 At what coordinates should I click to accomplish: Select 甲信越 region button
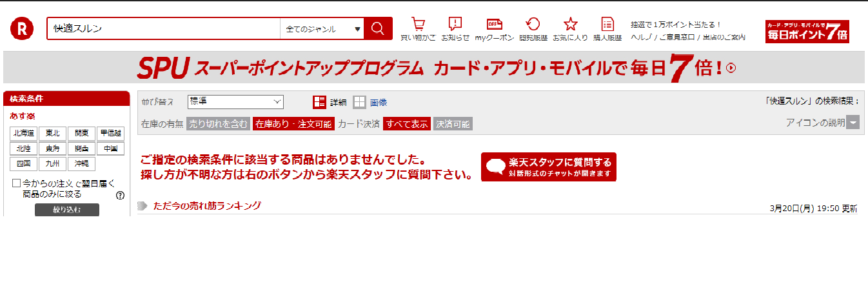click(110, 134)
